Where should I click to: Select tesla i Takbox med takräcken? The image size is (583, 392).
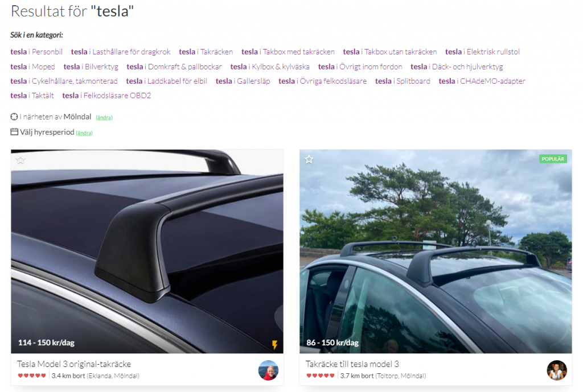[x=288, y=52]
